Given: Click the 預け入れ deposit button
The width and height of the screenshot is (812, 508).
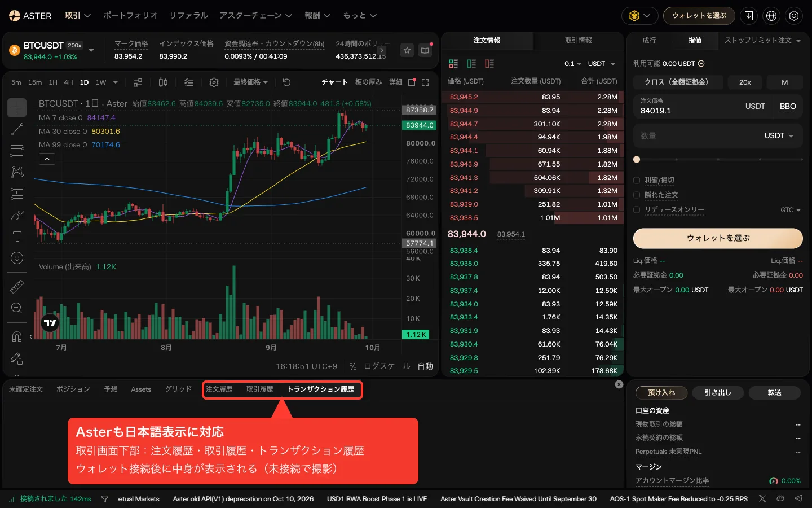Looking at the screenshot, I should point(661,393).
